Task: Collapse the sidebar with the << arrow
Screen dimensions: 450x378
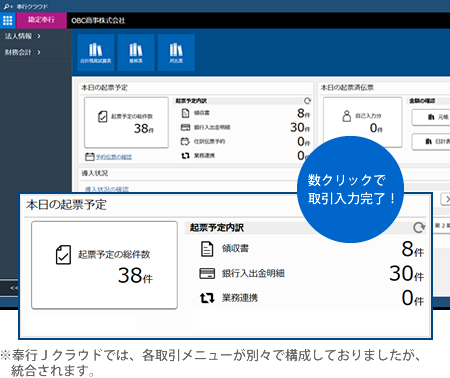Action: (14, 288)
